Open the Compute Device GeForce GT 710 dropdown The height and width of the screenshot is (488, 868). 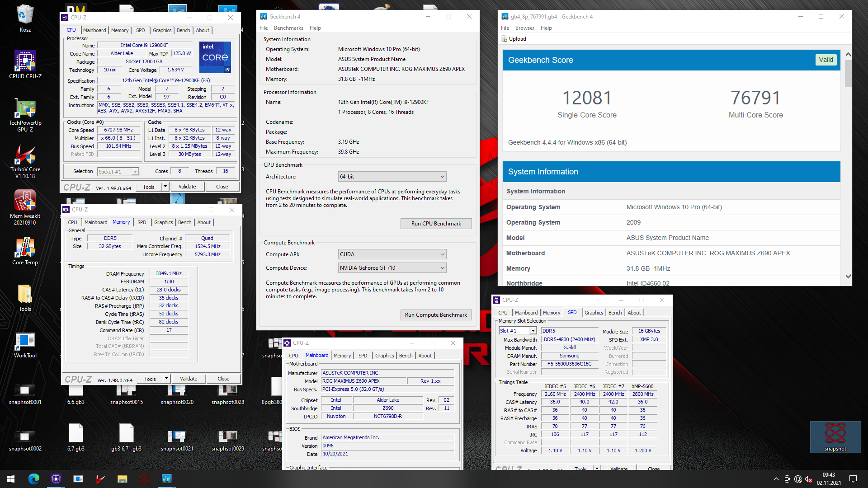coord(392,268)
